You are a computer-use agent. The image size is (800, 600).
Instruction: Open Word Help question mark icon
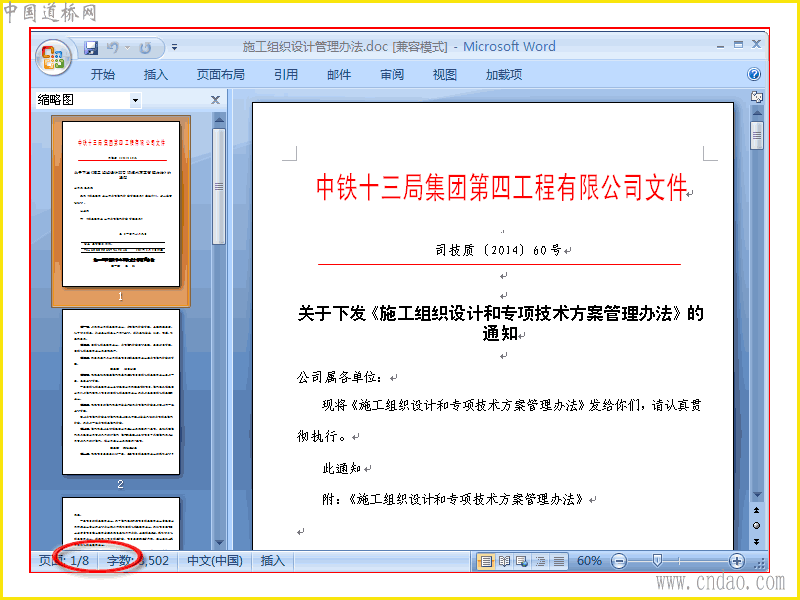click(x=754, y=74)
